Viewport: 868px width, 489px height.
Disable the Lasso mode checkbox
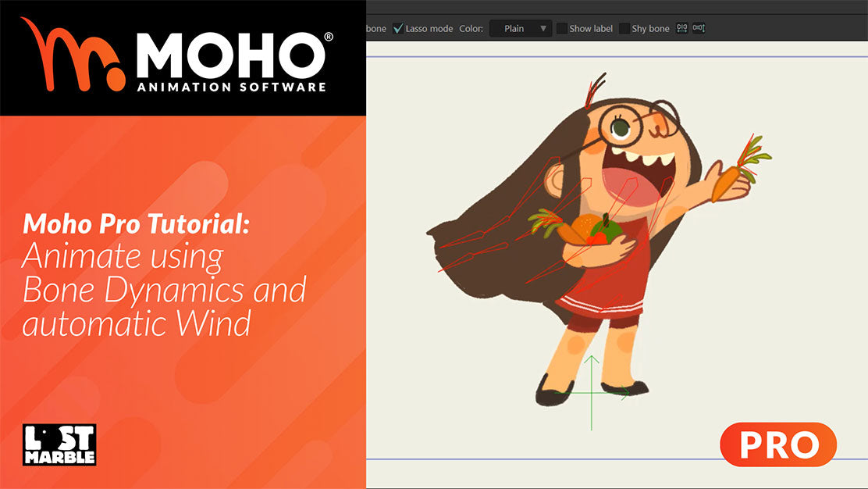pyautogui.click(x=398, y=29)
